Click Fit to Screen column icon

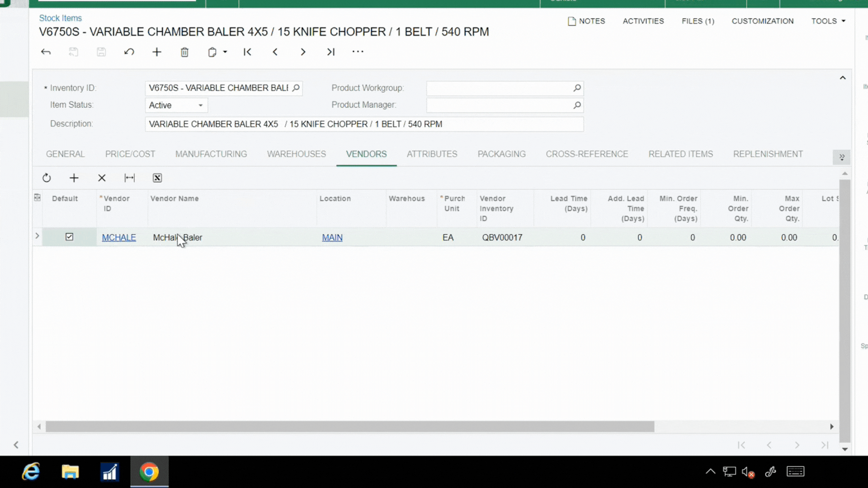click(x=129, y=178)
